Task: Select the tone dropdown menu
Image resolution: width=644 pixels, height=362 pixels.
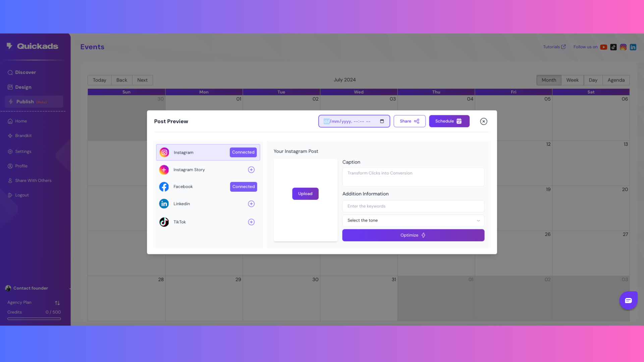Action: 413,220
